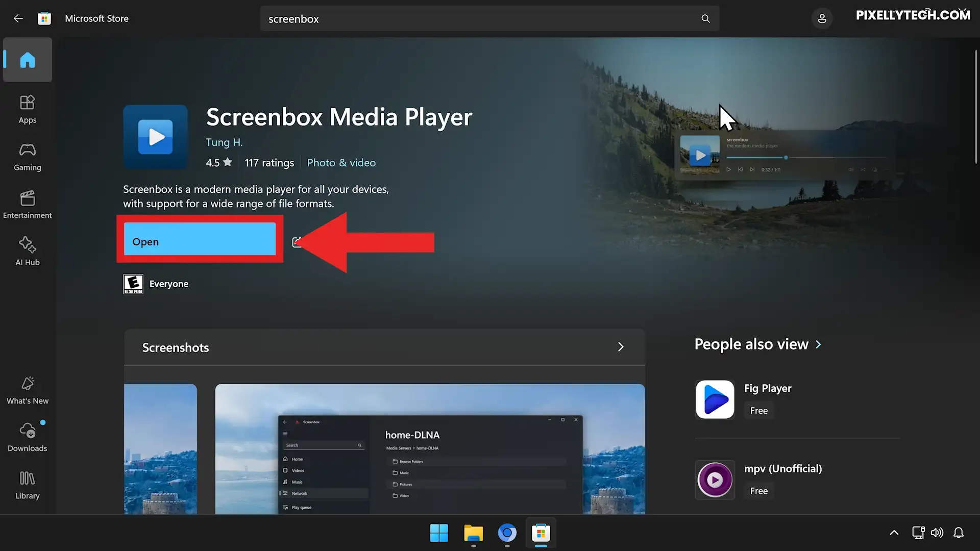Image resolution: width=980 pixels, height=551 pixels.
Task: Click the 117 ratings text
Action: [x=269, y=163]
